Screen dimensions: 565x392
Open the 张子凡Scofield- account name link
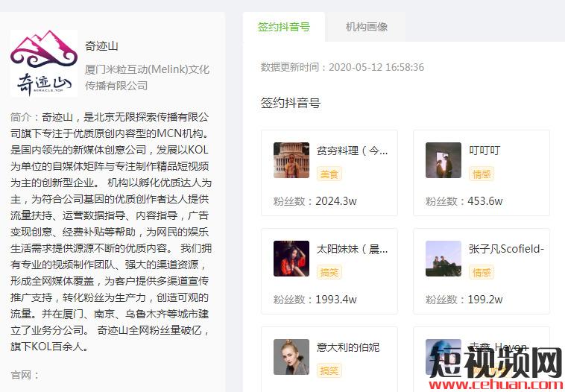506,249
